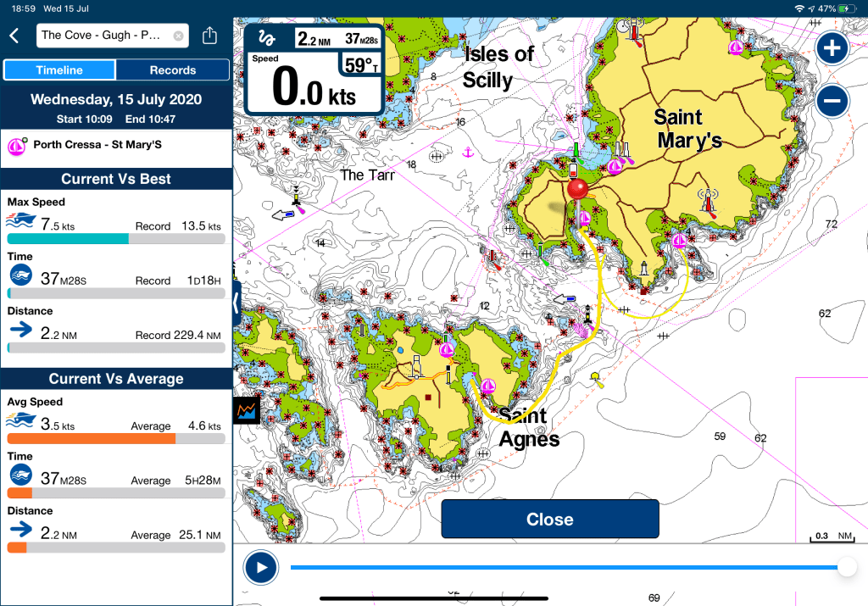Select the pink marina icon on Saint Agnes

tap(488, 386)
